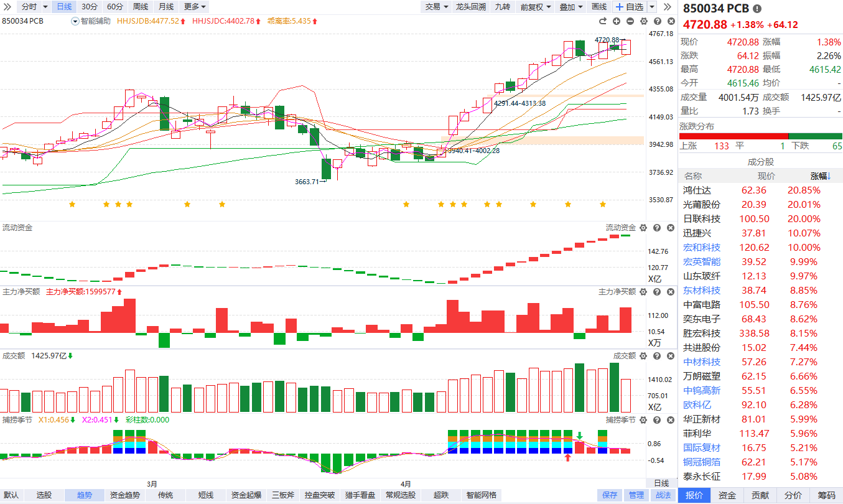
Task: Toggle the 资金起爆 indicator
Action: click(246, 495)
